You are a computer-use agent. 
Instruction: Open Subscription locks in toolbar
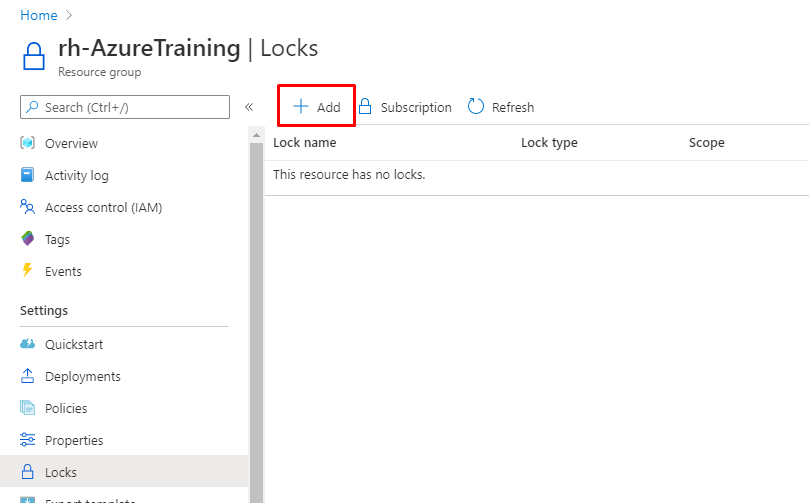pyautogui.click(x=405, y=107)
